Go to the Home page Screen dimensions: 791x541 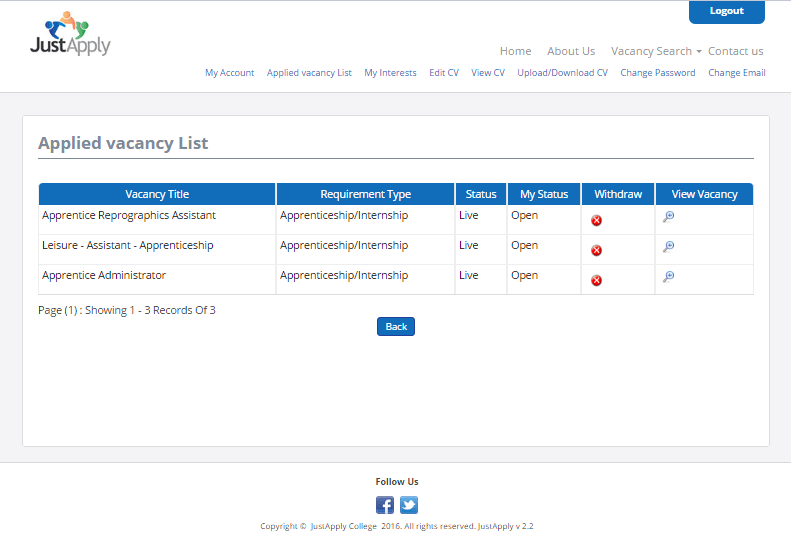pos(515,51)
